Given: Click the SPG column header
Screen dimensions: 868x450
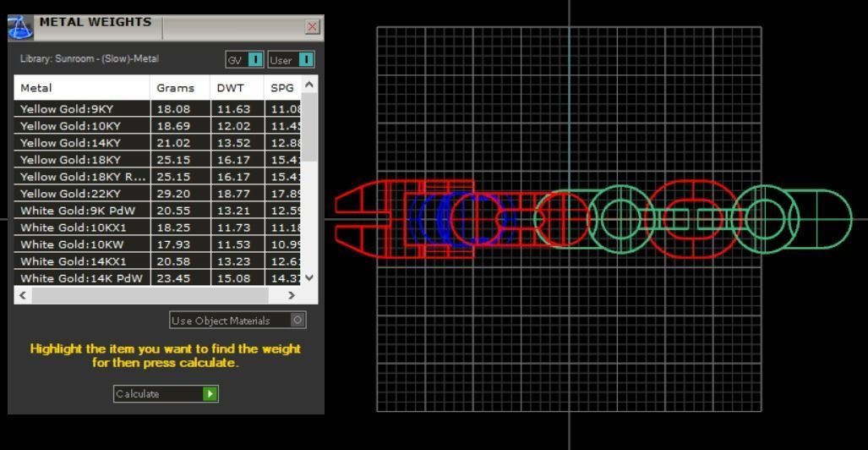Looking at the screenshot, I should (x=282, y=88).
